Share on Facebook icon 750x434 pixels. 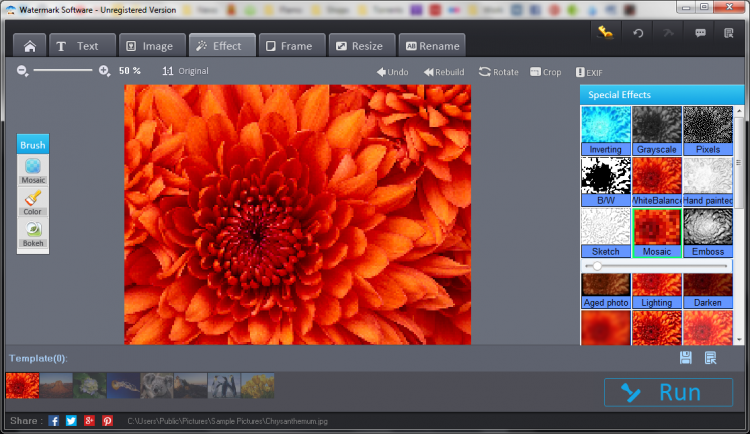54,421
